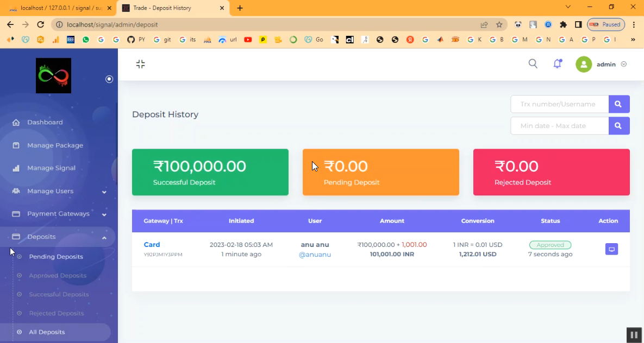The image size is (644, 343).
Task: Collapse the Deposits menu section
Action: (x=104, y=237)
